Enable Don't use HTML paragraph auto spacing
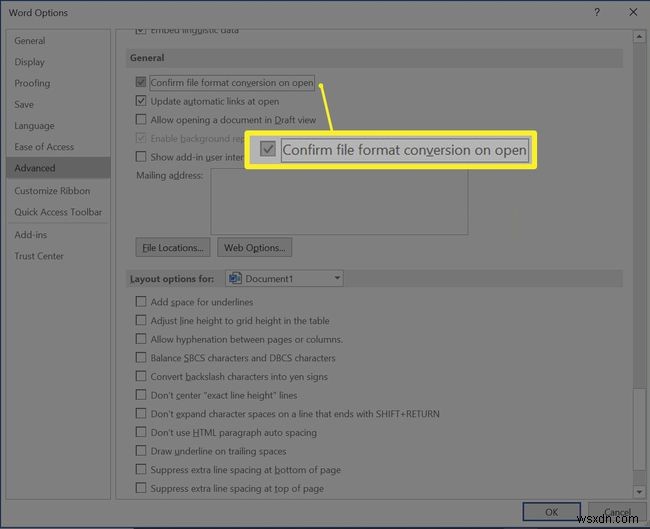650x529 pixels. tap(141, 432)
